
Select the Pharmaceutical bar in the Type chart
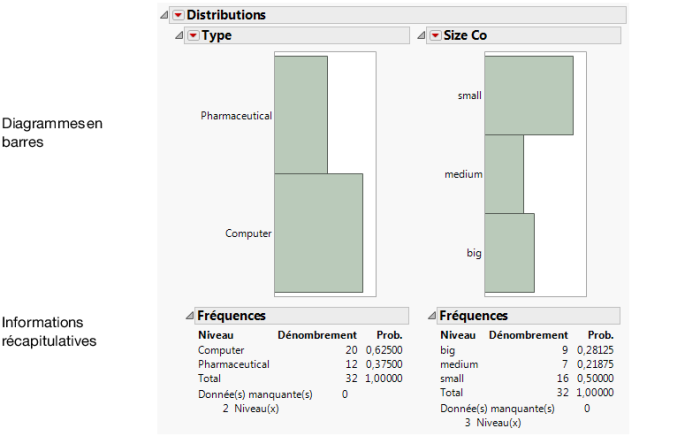[x=300, y=115]
